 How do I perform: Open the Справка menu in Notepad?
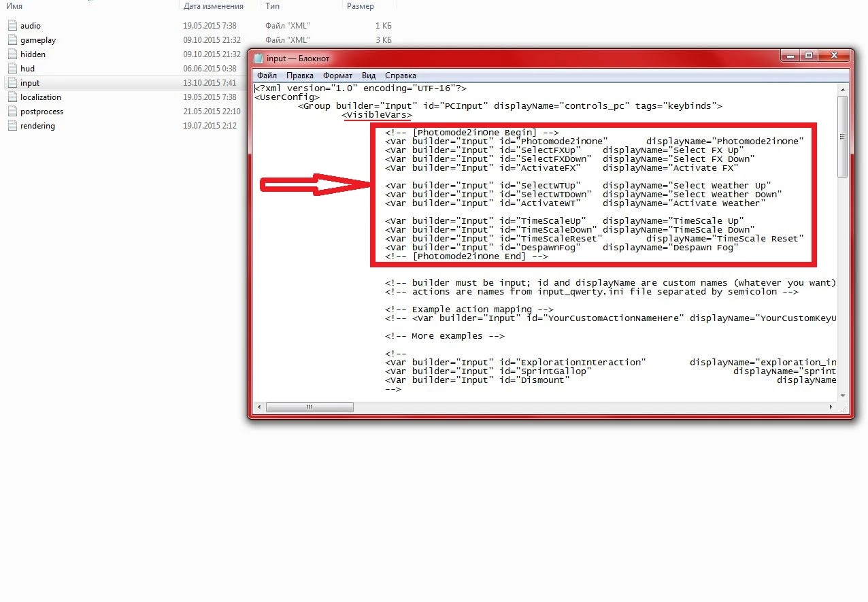click(401, 76)
